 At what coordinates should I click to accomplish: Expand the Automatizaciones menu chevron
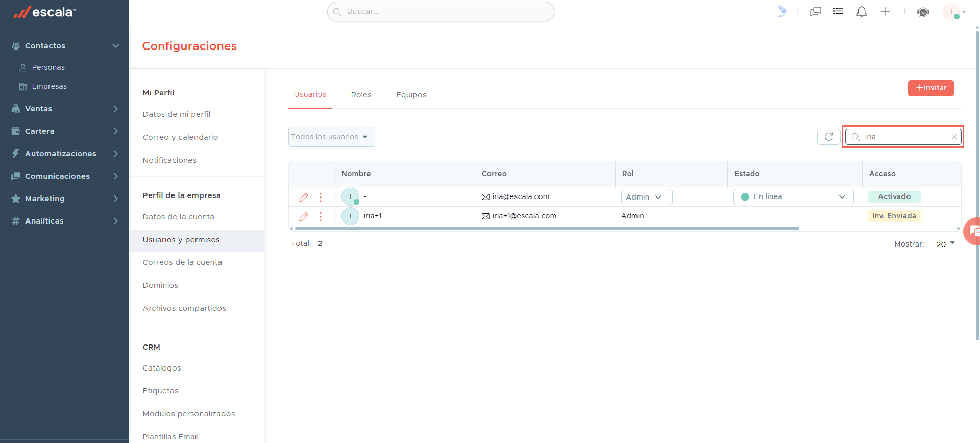coord(116,154)
